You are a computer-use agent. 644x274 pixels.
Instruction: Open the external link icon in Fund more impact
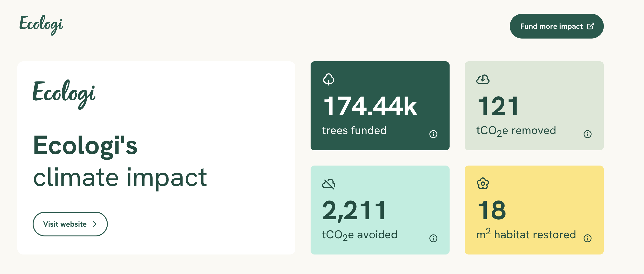[590, 26]
